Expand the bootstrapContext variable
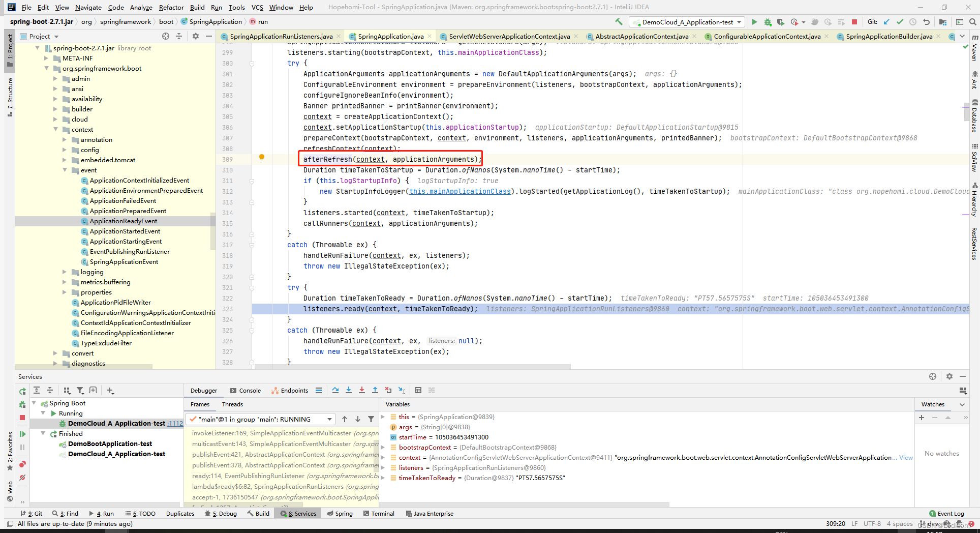The width and height of the screenshot is (980, 533). click(x=383, y=448)
